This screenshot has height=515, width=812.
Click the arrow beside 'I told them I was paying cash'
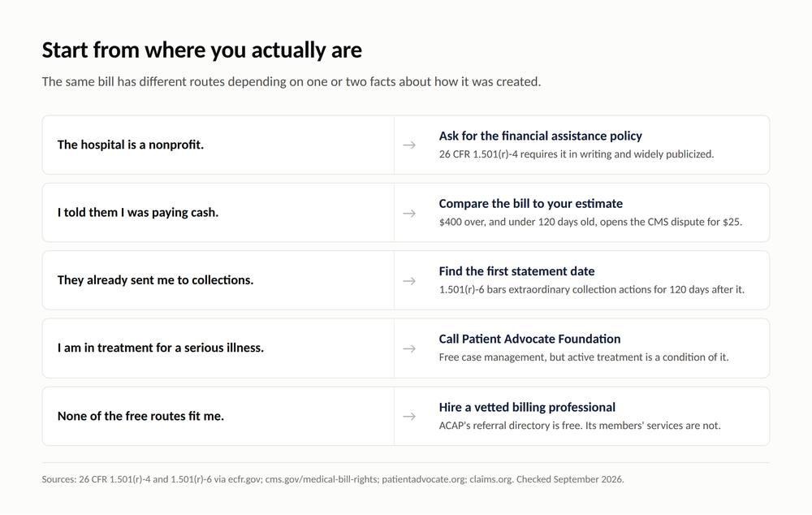(x=409, y=213)
